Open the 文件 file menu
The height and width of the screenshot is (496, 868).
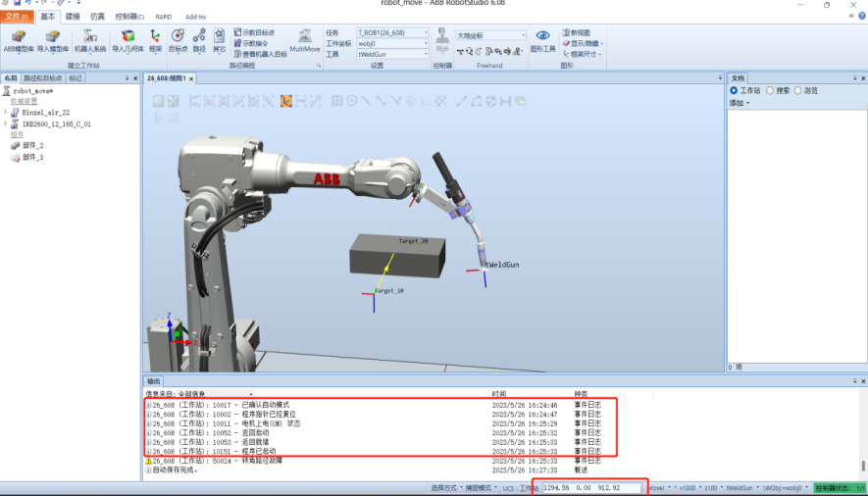point(17,17)
